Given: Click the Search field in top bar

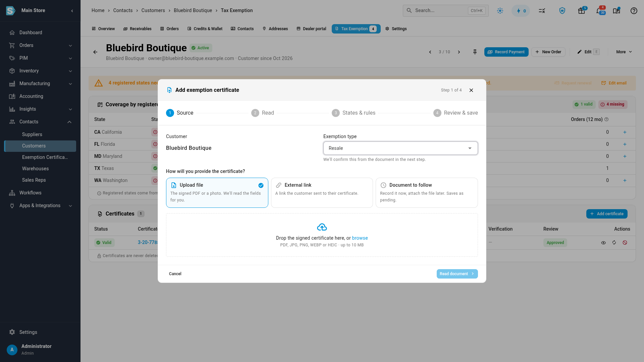Looking at the screenshot, I should pyautogui.click(x=445, y=11).
